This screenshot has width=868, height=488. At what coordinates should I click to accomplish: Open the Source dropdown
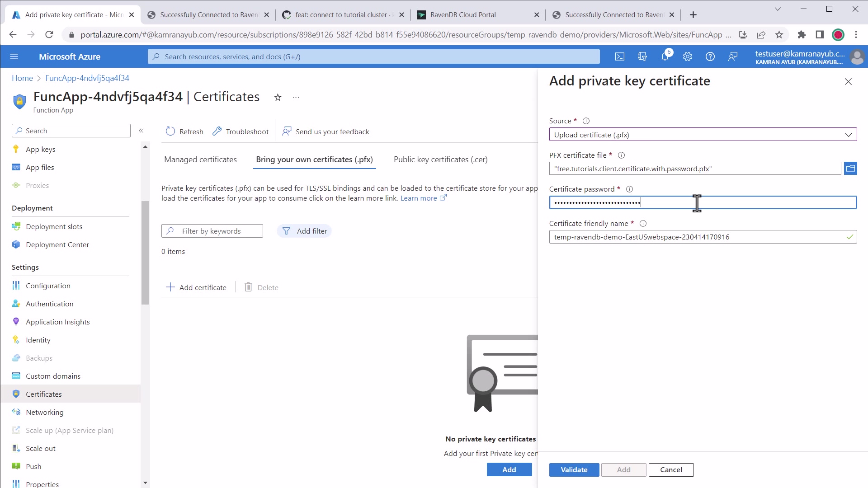coord(703,135)
